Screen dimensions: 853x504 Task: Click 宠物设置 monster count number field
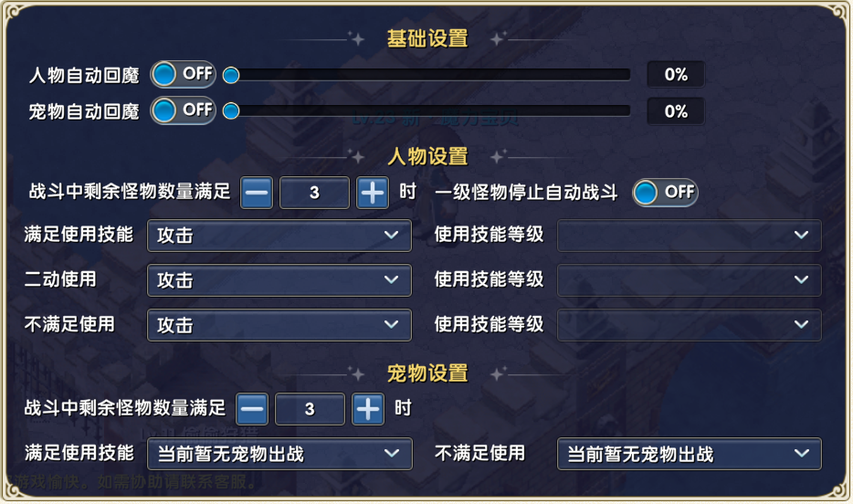tap(310, 409)
